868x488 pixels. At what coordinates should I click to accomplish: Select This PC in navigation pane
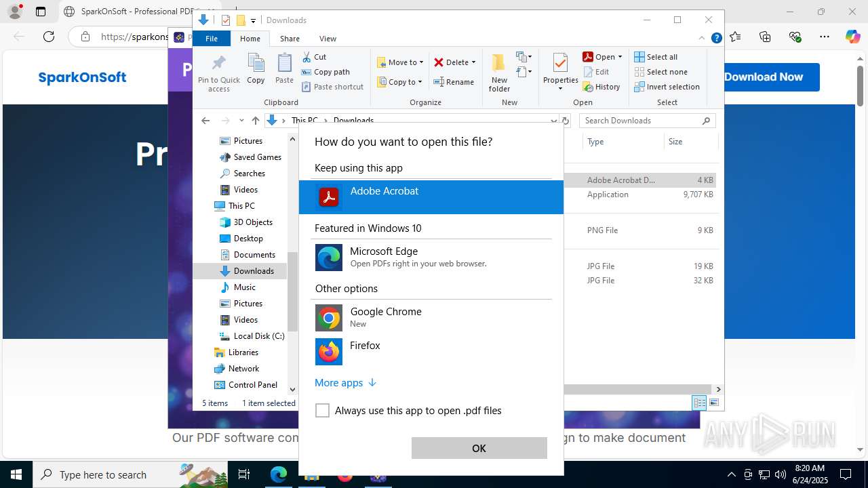(x=234, y=206)
